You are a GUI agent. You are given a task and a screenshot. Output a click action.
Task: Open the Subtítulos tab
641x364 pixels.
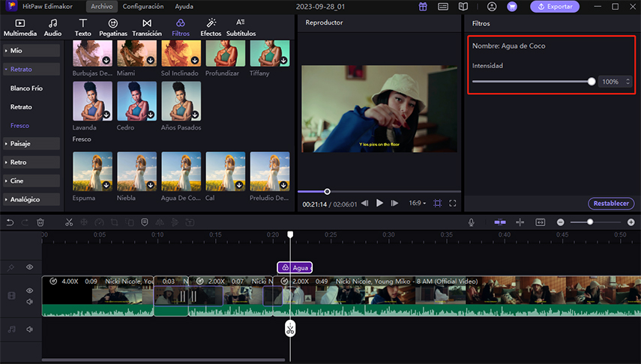point(241,28)
